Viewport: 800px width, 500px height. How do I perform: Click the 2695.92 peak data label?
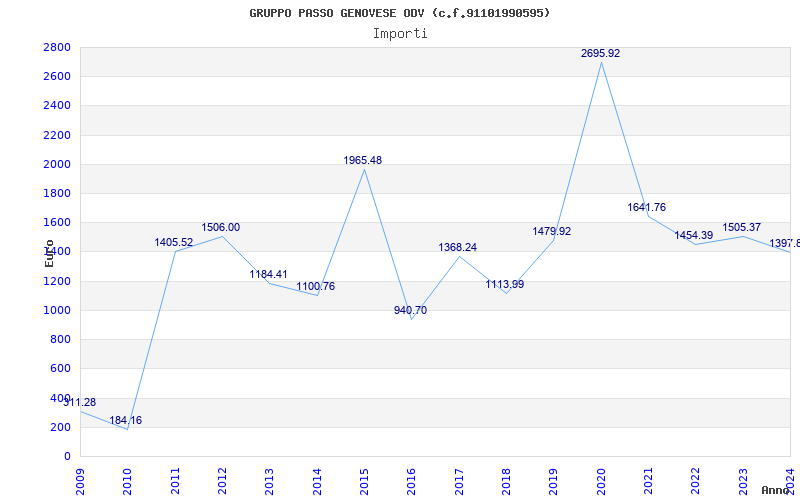click(x=601, y=53)
